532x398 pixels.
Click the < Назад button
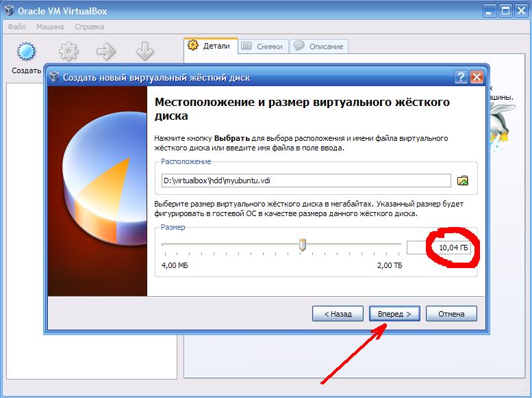point(338,314)
